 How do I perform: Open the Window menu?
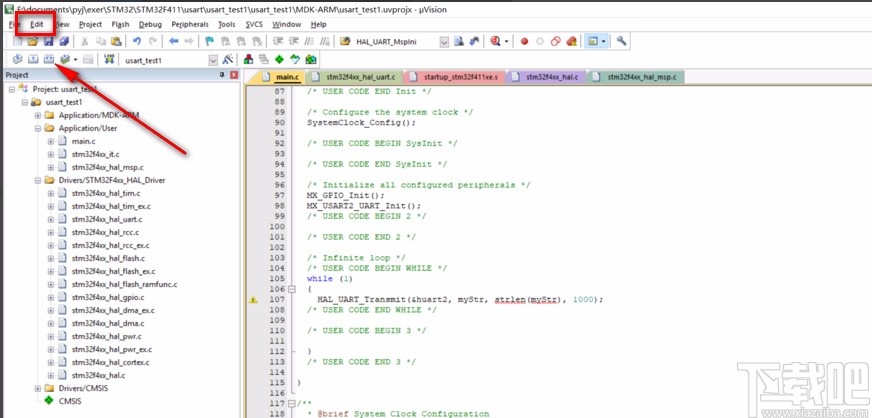point(286,24)
